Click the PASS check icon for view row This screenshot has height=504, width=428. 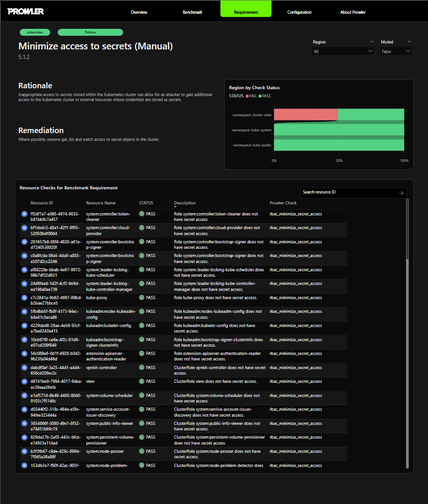point(142,381)
